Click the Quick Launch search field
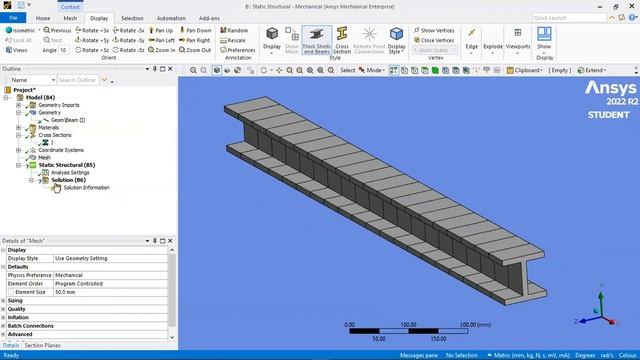Screen dimensions: 640x360 [569, 18]
